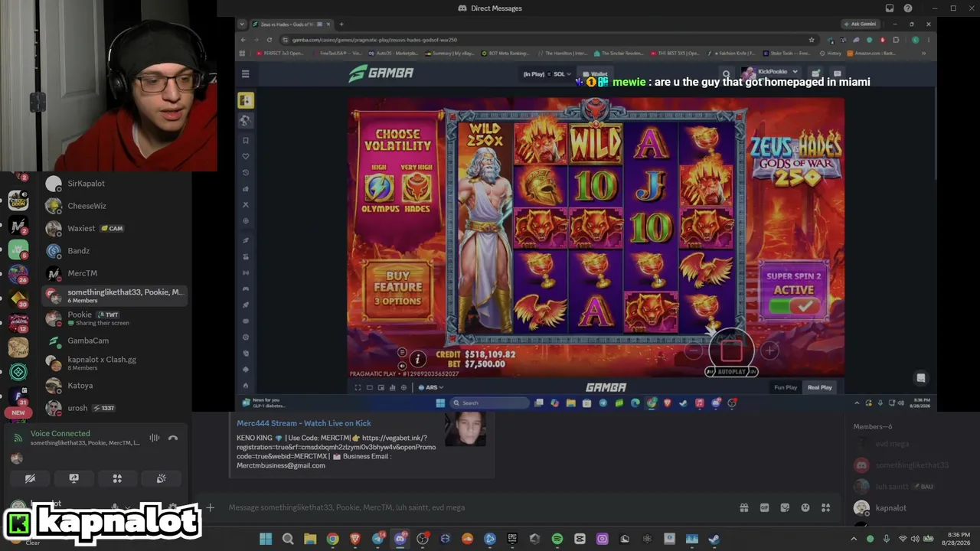This screenshot has width=980, height=551.
Task: Toggle noise suppression next to Voice Connected
Action: click(x=155, y=438)
